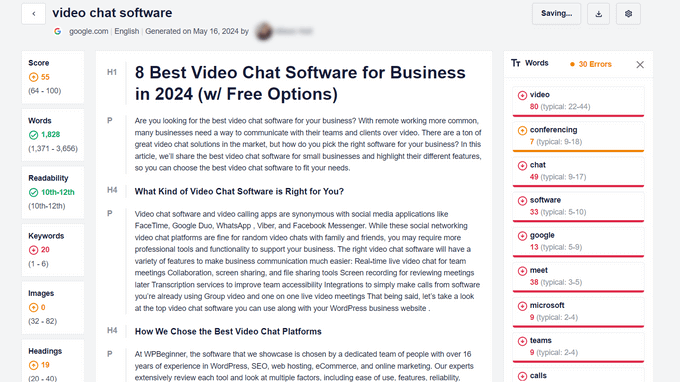Click the H1 block tag label
Screen dimensions: 680x382
[112, 72]
